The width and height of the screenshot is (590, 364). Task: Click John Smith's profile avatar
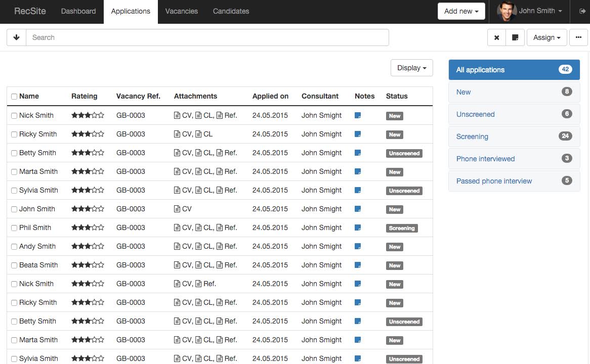pos(506,11)
